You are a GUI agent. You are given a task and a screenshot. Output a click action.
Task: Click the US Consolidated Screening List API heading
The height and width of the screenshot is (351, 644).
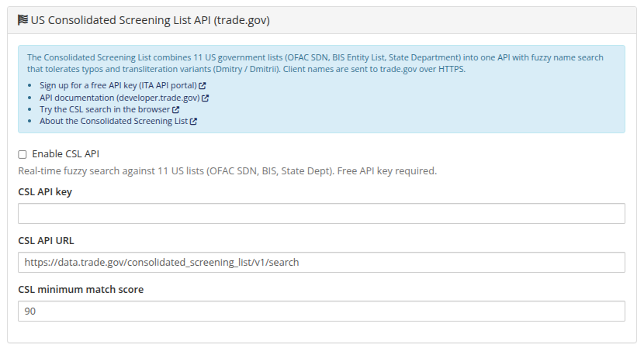click(x=151, y=20)
